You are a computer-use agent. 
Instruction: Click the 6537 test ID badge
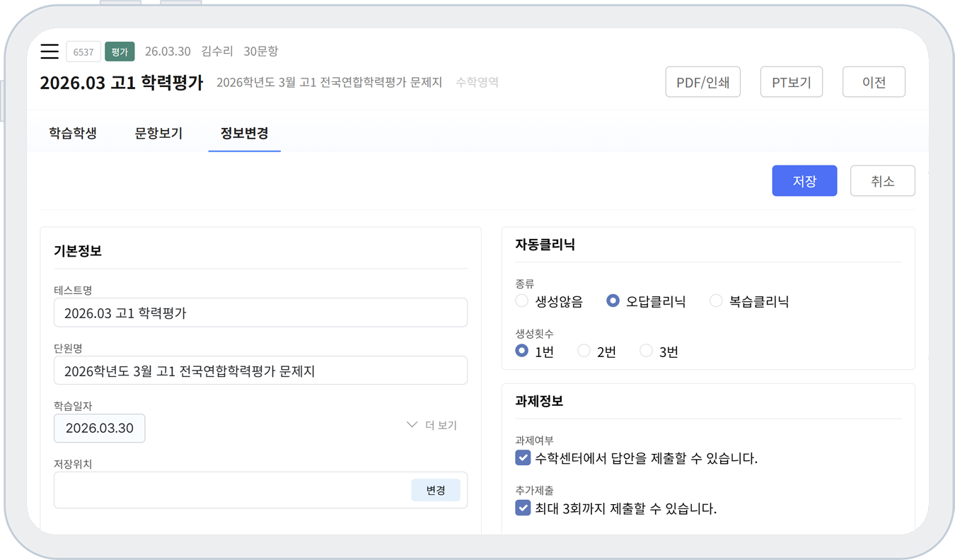(x=83, y=52)
